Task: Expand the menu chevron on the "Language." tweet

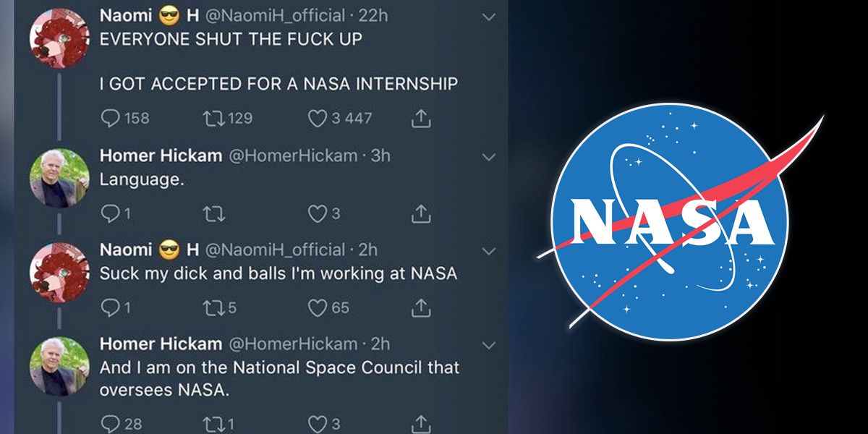Action: tap(489, 156)
